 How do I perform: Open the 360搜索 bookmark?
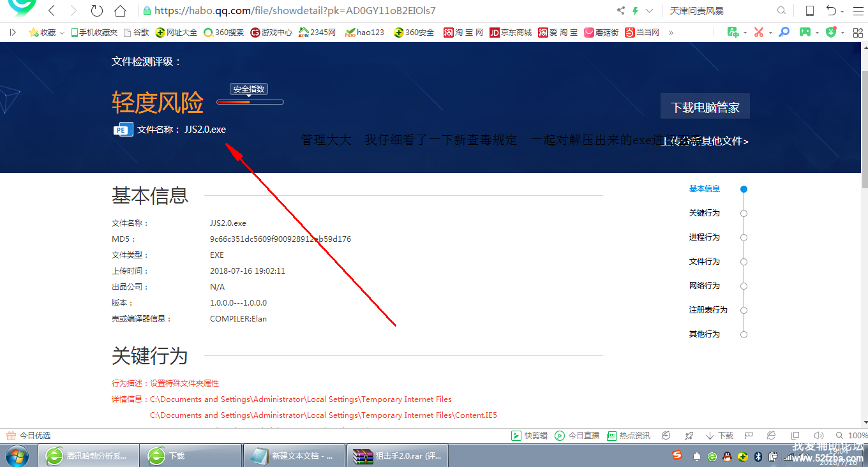pos(223,32)
